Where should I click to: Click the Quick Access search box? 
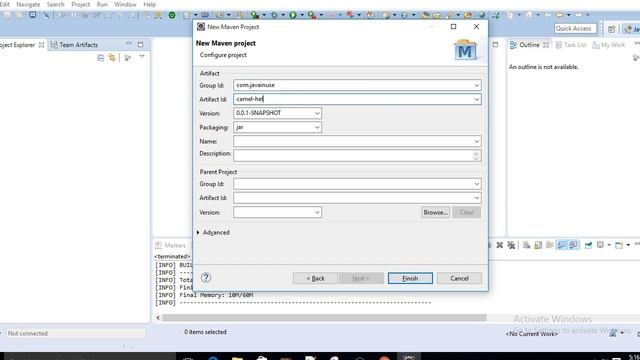pyautogui.click(x=576, y=29)
